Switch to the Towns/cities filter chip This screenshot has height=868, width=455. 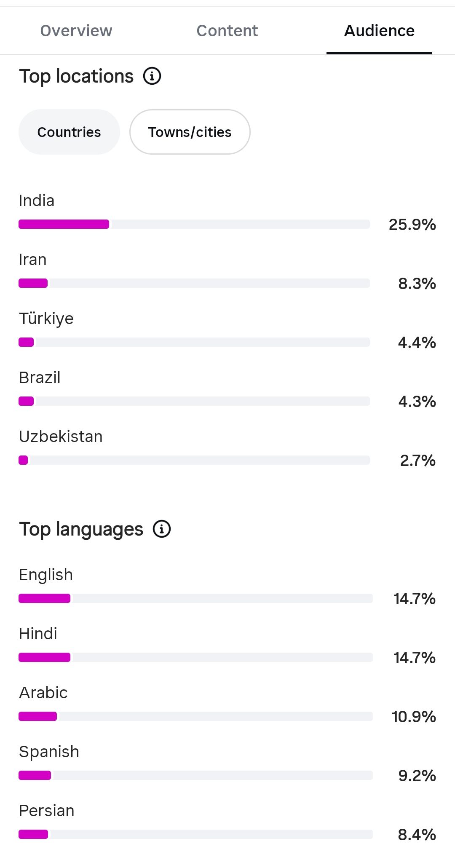(190, 132)
